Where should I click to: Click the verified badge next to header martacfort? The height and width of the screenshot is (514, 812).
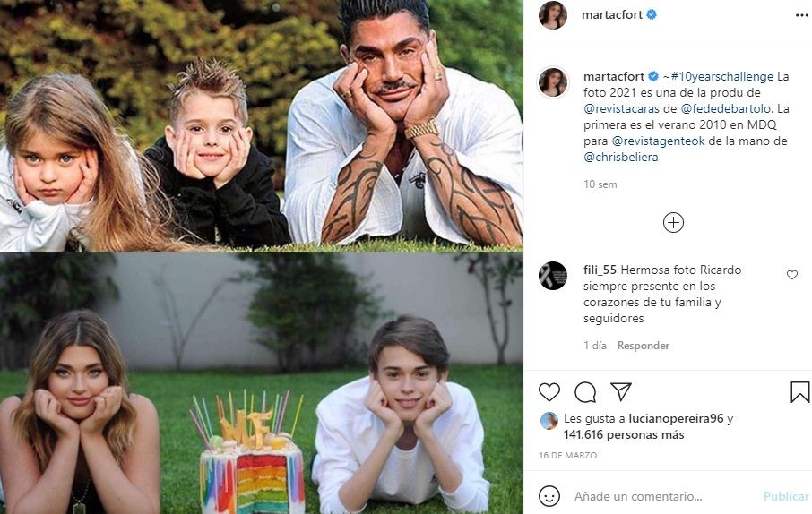(652, 14)
